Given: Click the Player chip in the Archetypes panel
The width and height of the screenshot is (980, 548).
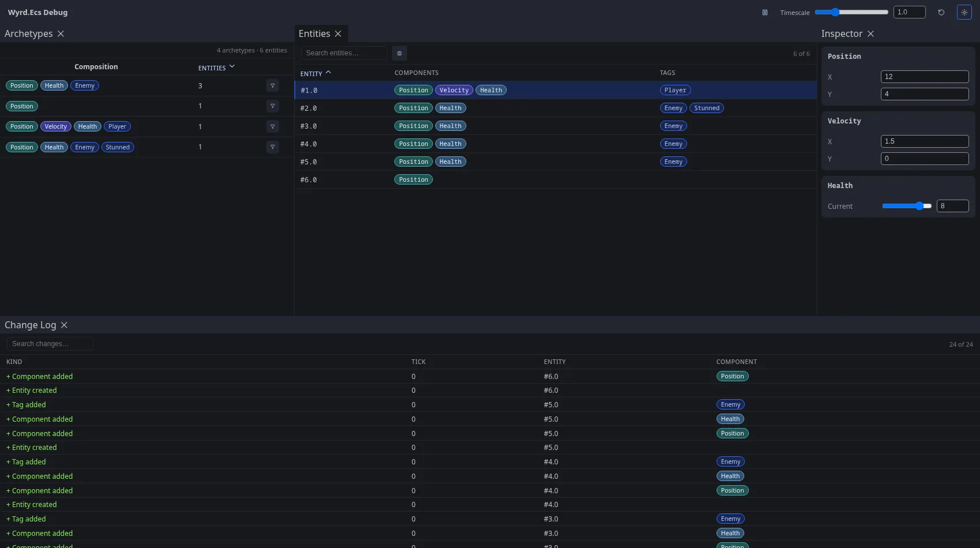Looking at the screenshot, I should 117,126.
